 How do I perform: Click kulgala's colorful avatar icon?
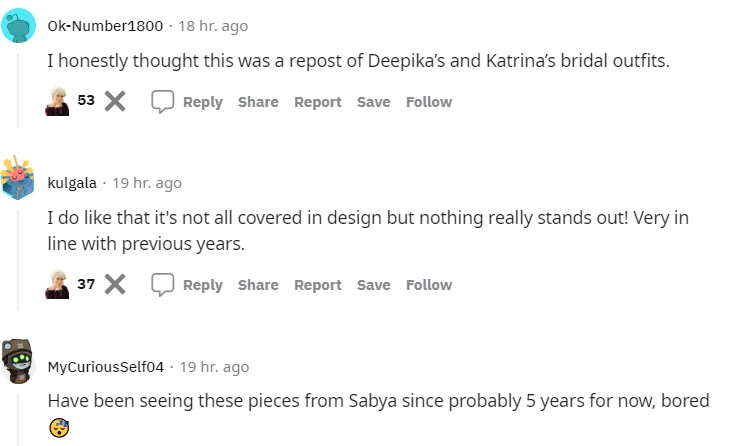(19, 180)
